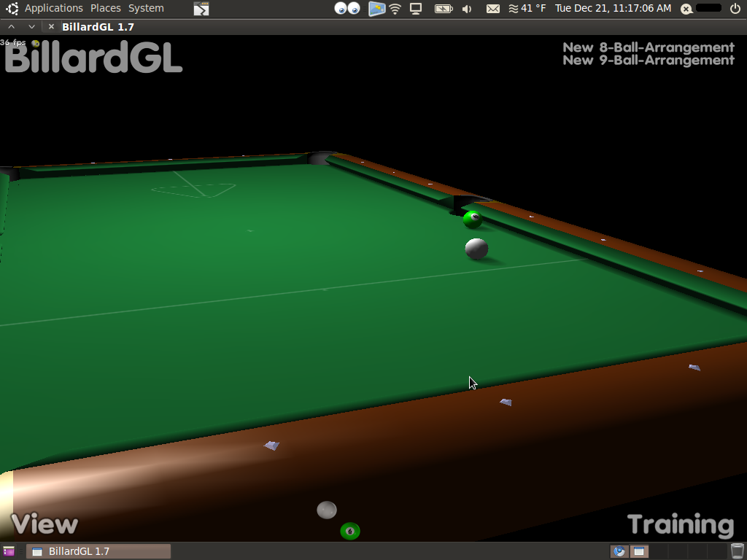
Task: Click the Training mode label
Action: [x=680, y=524]
